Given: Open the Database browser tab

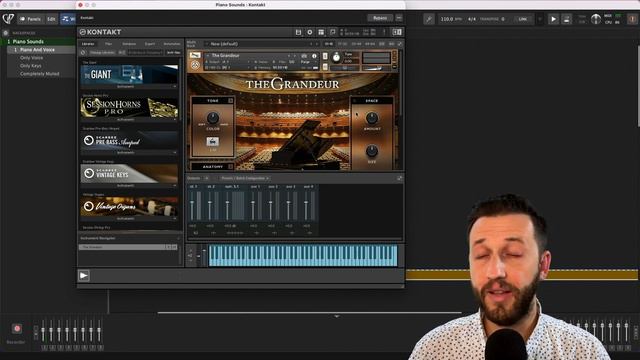Looking at the screenshot, I should (129, 44).
